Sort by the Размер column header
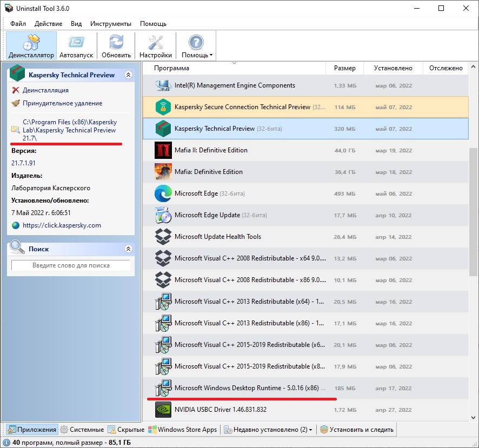Image resolution: width=479 pixels, height=448 pixels. point(344,68)
